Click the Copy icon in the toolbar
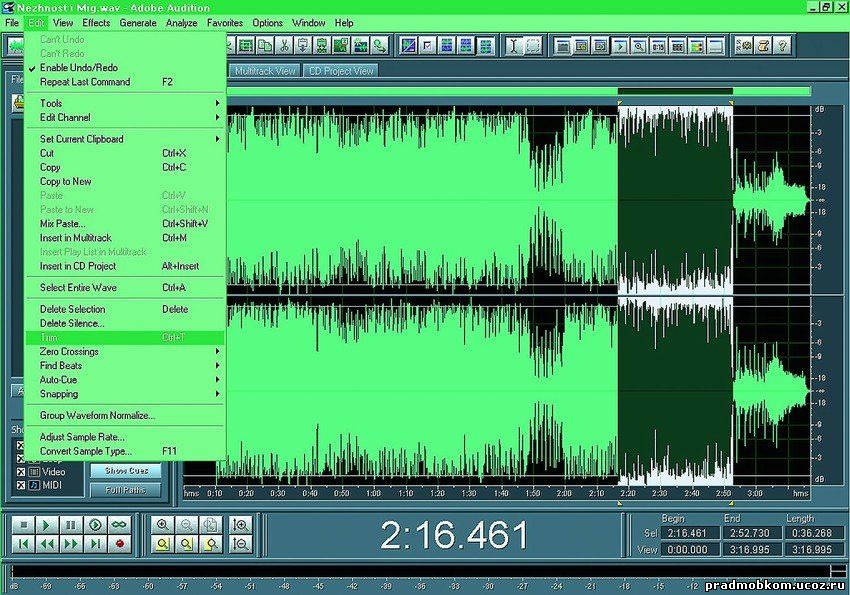The image size is (850, 595). pyautogui.click(x=265, y=46)
